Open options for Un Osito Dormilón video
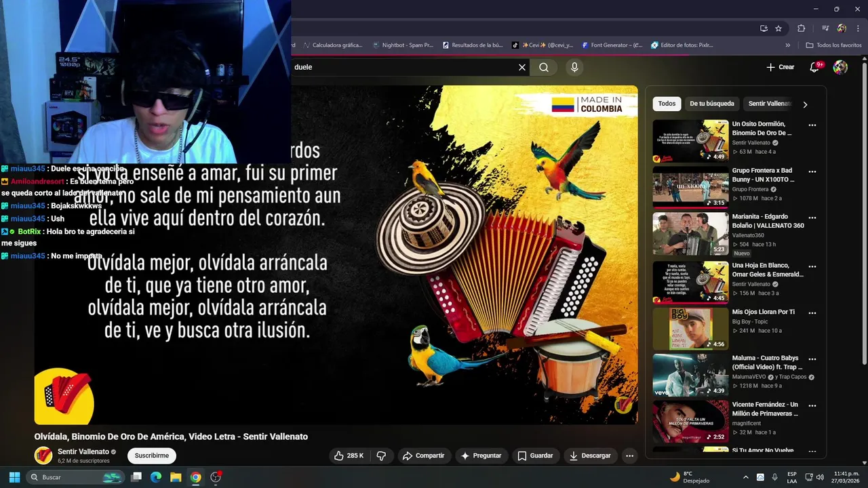Screen dimensions: 868x488 point(812,125)
